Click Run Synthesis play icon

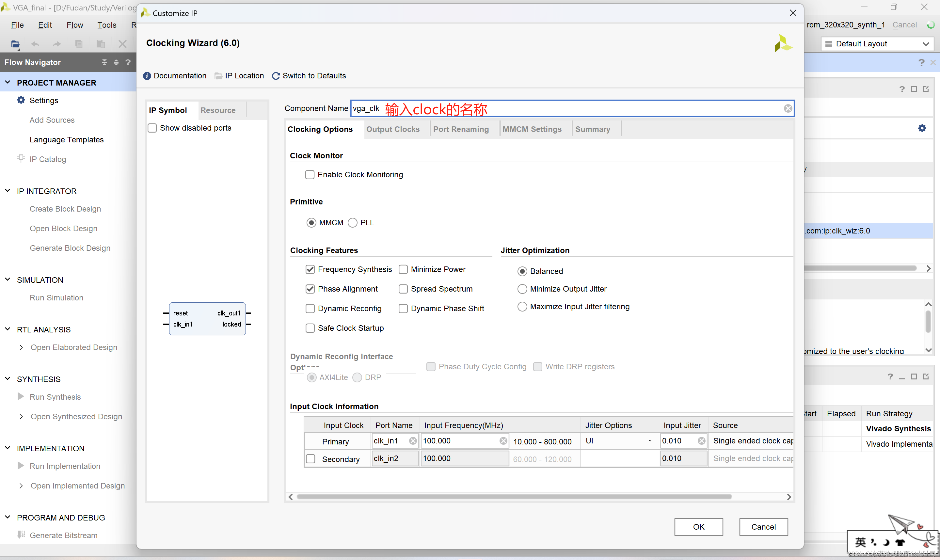click(21, 396)
